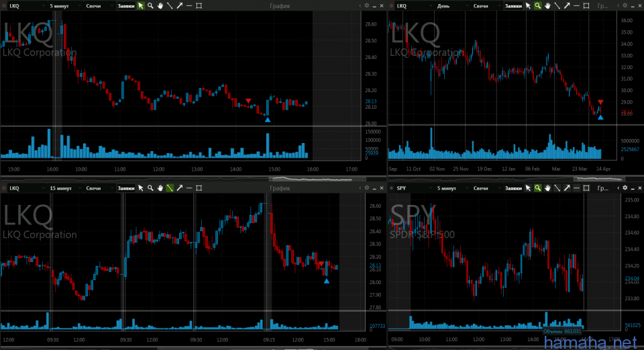Activate zoom magnifier on LKQ 5-minute chart
The width and height of the screenshot is (644, 350).
coord(150,6)
